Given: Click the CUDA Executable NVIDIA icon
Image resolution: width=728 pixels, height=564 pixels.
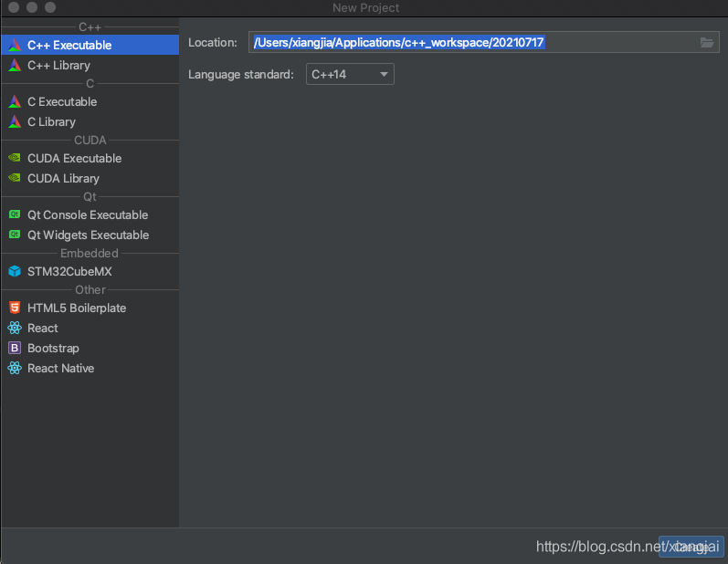Looking at the screenshot, I should tap(15, 158).
